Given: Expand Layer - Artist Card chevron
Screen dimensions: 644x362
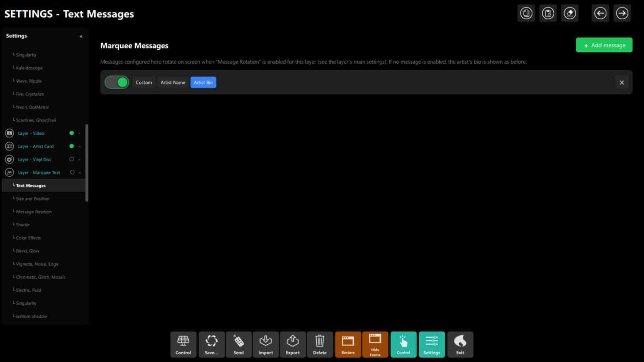Looking at the screenshot, I should point(80,146).
